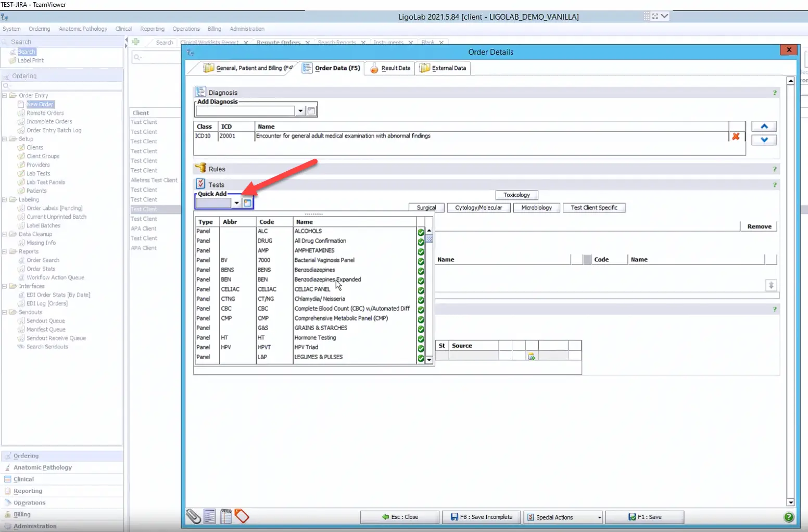The image size is (808, 532).
Task: Open the report document icon near Esc Close
Action: (209, 516)
